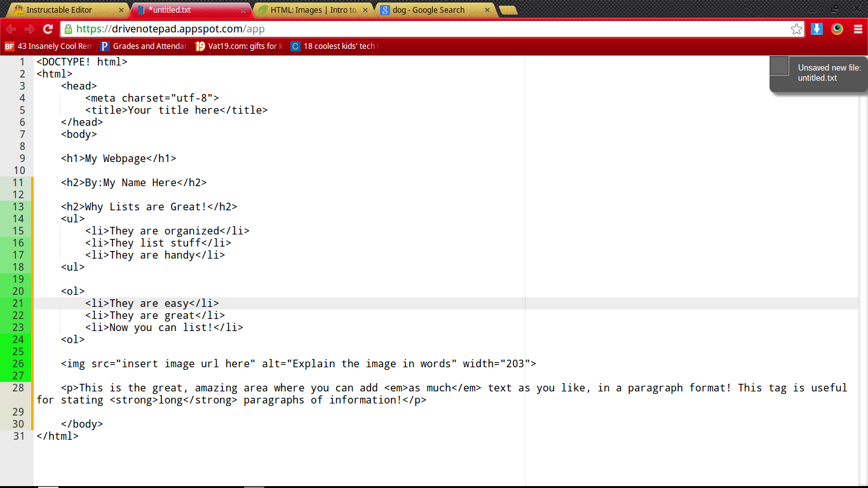Go forward to the next page
The width and height of the screenshot is (868, 488).
click(29, 29)
